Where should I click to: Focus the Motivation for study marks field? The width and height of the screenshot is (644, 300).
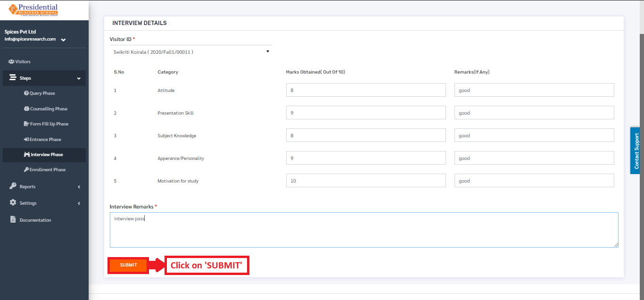click(366, 181)
